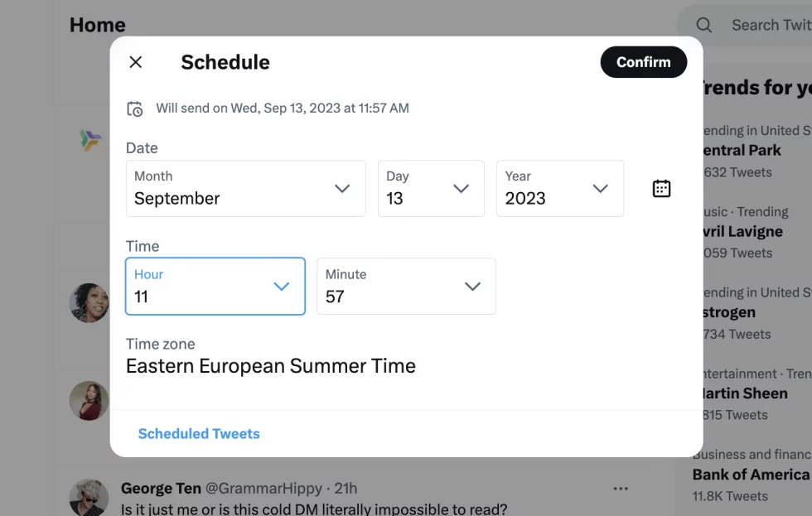Open the Month dropdown showing September
The width and height of the screenshot is (812, 516).
click(245, 189)
